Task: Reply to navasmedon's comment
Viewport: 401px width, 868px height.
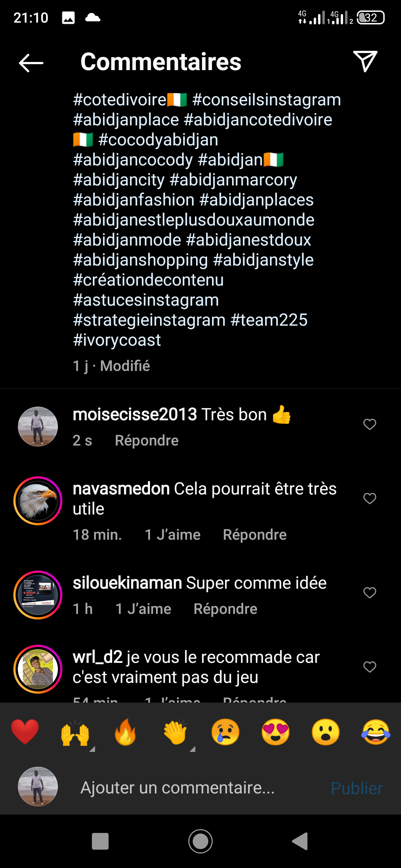Action: point(255,535)
